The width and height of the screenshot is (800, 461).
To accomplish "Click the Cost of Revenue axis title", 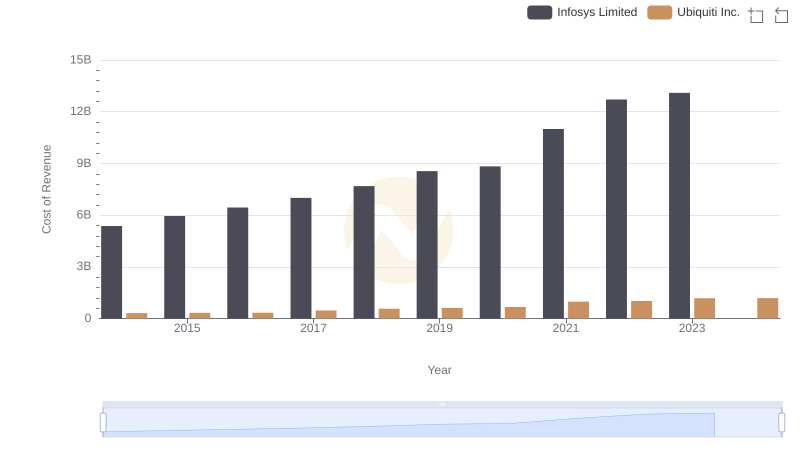I will pos(46,189).
